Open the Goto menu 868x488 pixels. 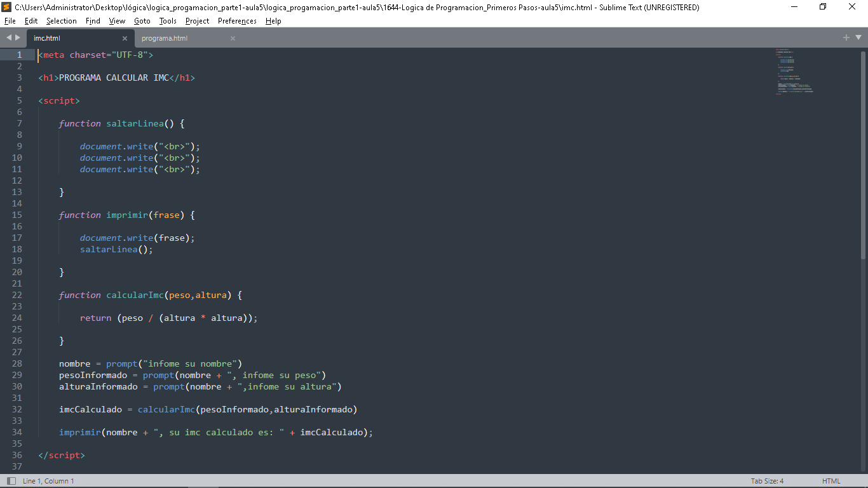pos(142,21)
